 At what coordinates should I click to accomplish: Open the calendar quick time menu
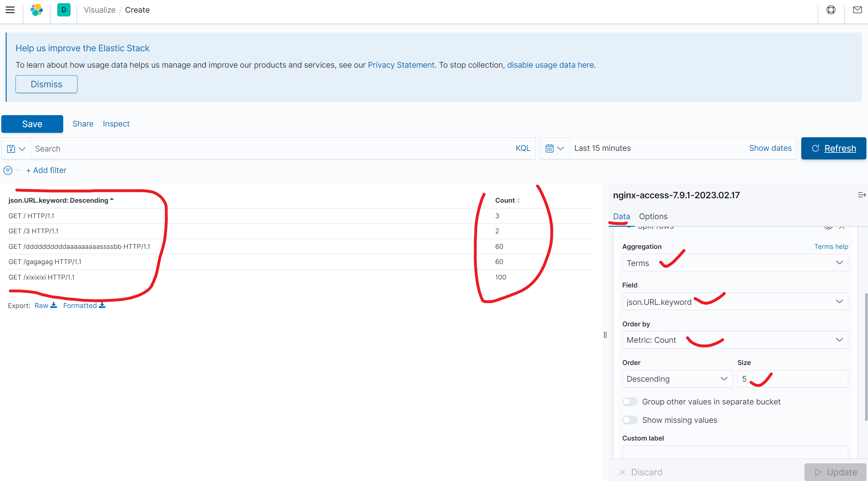tap(555, 148)
